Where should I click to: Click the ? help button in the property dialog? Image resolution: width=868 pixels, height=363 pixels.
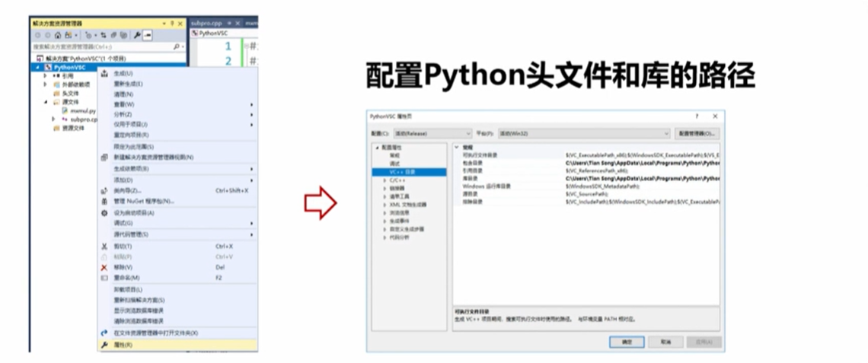pyautogui.click(x=697, y=116)
